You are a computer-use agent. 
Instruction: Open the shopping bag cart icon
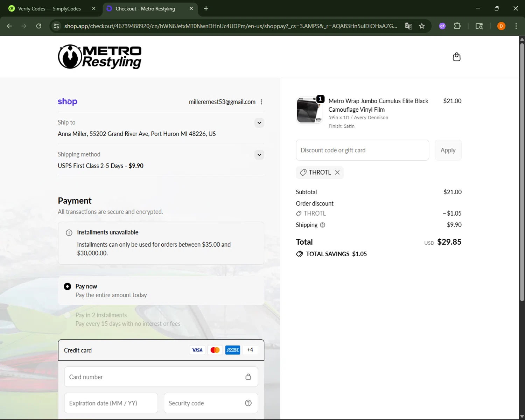[456, 57]
